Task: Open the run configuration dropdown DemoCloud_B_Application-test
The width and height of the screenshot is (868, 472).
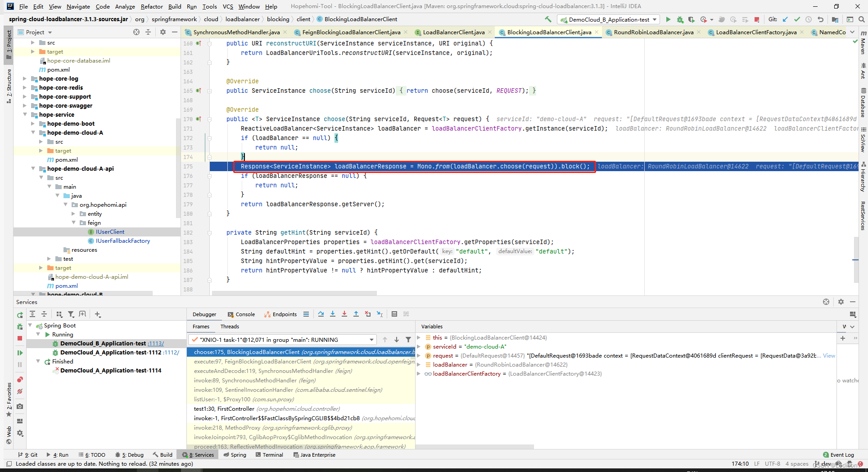Action: [609, 19]
